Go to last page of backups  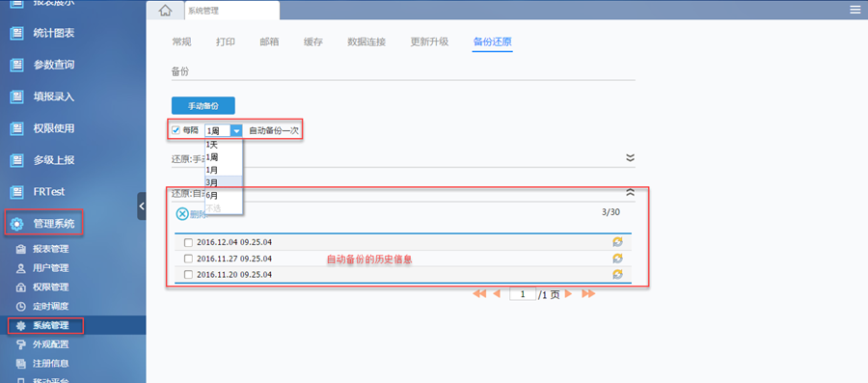click(588, 294)
